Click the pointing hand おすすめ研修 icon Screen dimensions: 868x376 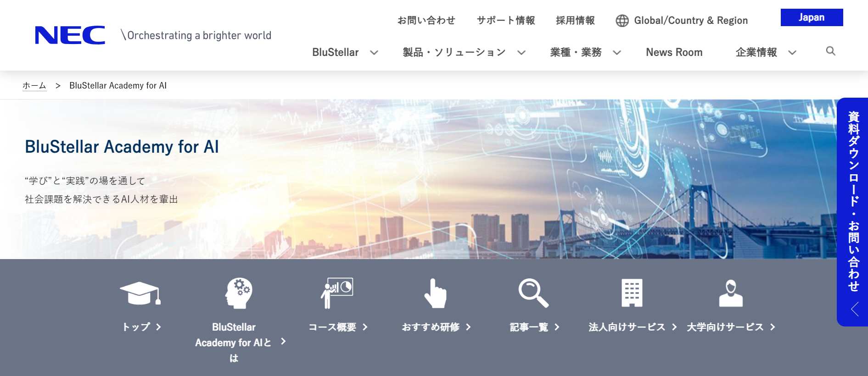pyautogui.click(x=435, y=293)
